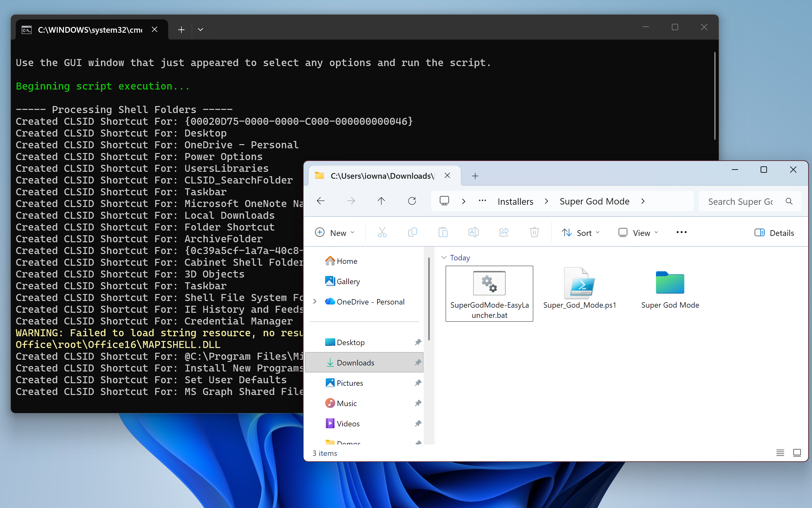Show hidden breadcrumb path via ellipsis
812x508 pixels.
[x=482, y=201]
